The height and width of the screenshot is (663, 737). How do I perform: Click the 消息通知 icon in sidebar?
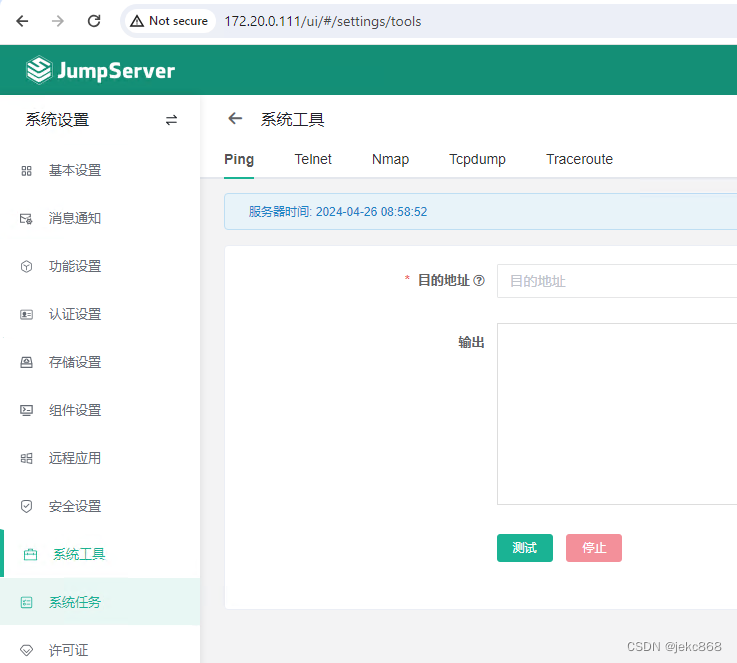coord(26,218)
